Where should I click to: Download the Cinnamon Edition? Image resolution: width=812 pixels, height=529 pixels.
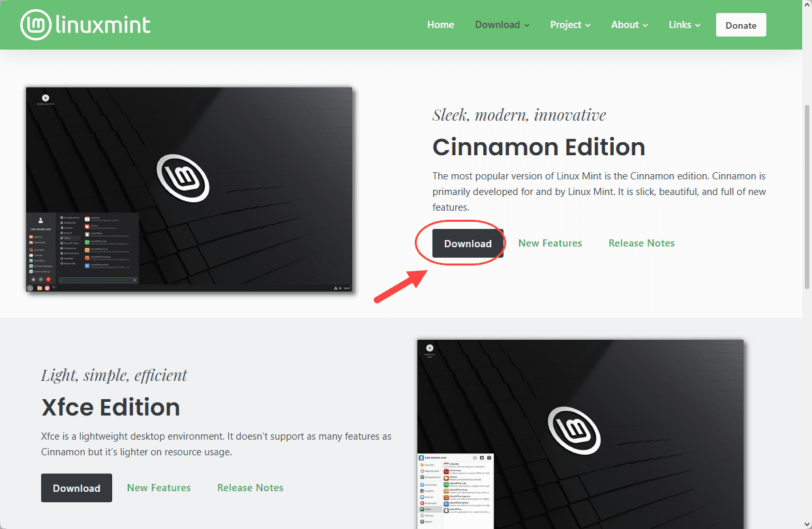468,243
